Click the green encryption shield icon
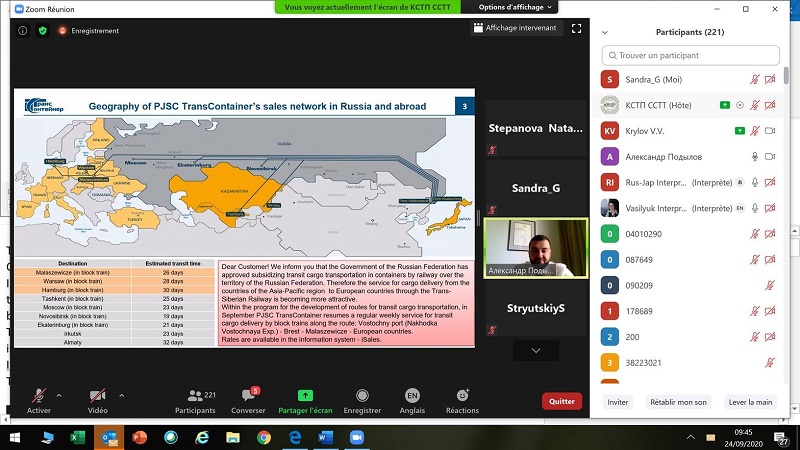Screen dimensions: 800x450 [43, 31]
